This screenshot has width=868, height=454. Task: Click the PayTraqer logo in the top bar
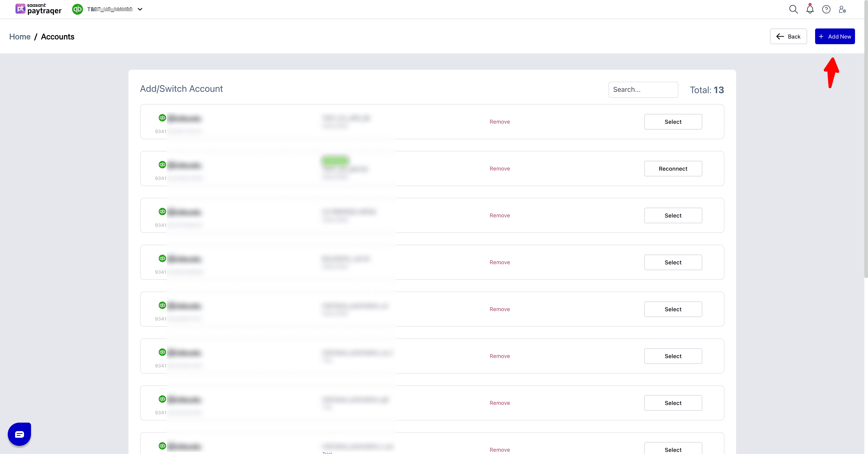38,9
